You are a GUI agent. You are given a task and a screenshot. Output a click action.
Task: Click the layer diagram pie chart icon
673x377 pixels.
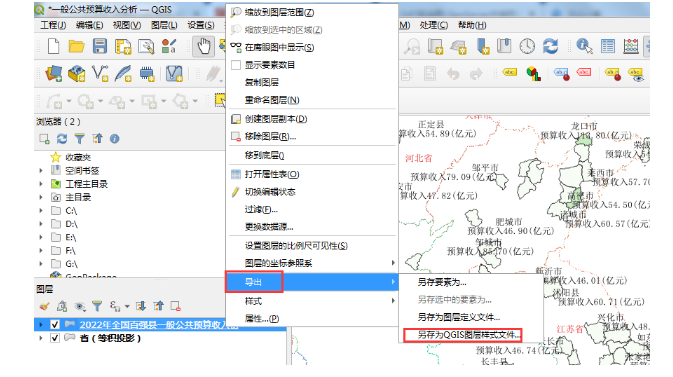[534, 73]
